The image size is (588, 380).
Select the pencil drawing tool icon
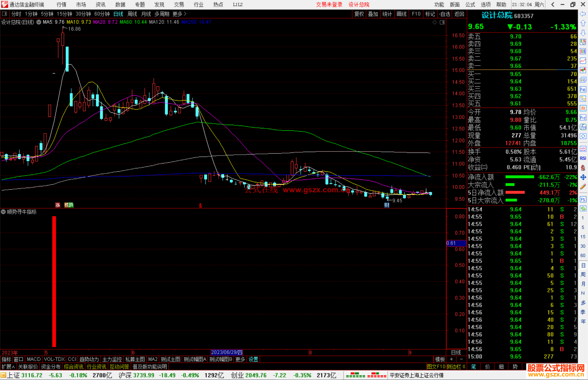tap(583, 187)
